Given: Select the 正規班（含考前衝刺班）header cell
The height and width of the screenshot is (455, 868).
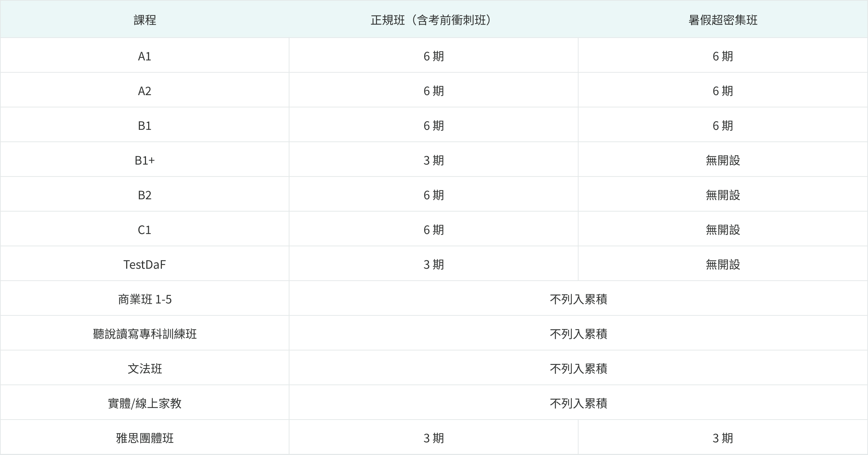Looking at the screenshot, I should coord(434,20).
